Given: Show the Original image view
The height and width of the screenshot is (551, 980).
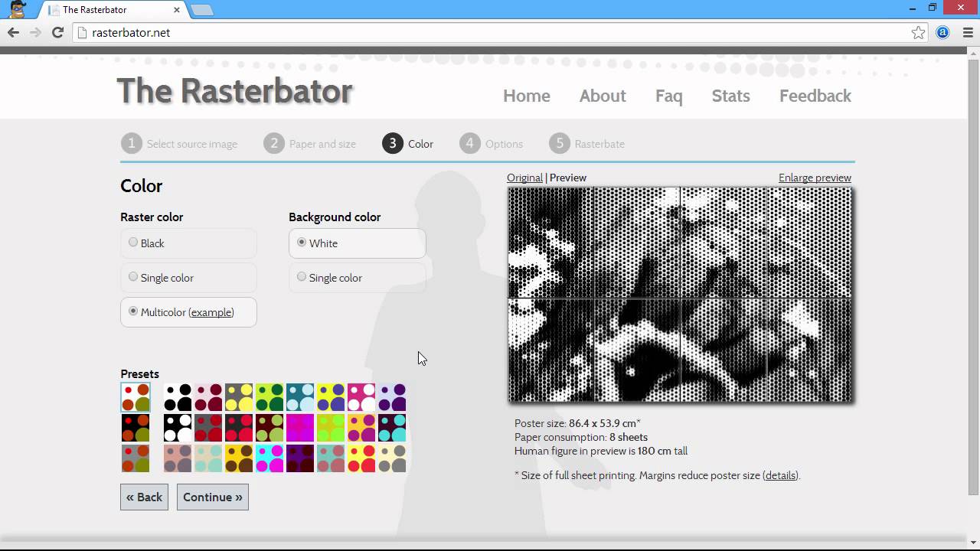Looking at the screenshot, I should (524, 178).
